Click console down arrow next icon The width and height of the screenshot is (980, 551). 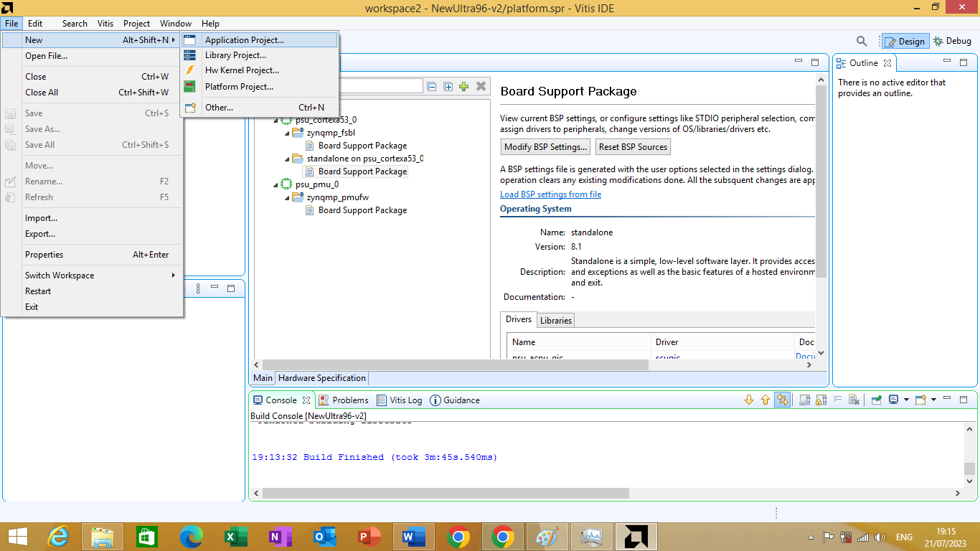pos(749,400)
